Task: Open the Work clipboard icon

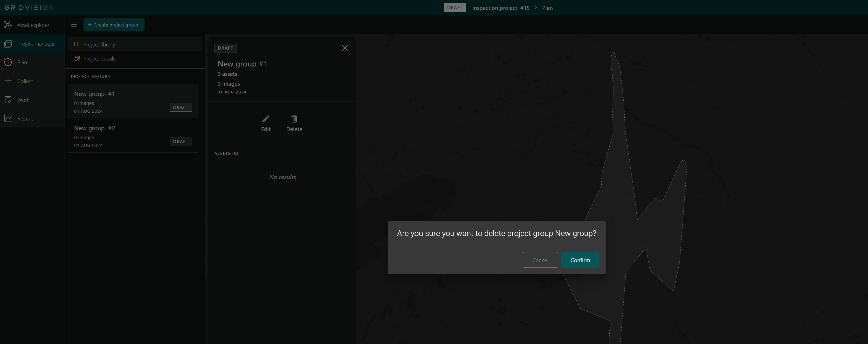Action: pyautogui.click(x=8, y=100)
